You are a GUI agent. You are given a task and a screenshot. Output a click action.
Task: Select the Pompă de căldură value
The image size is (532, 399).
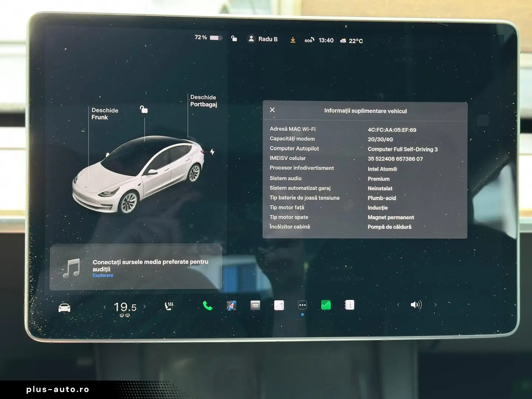[x=389, y=227]
